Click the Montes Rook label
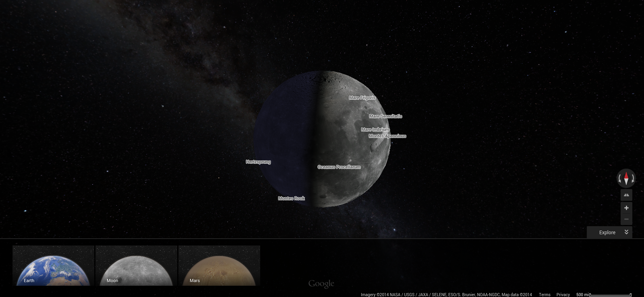 coord(291,198)
